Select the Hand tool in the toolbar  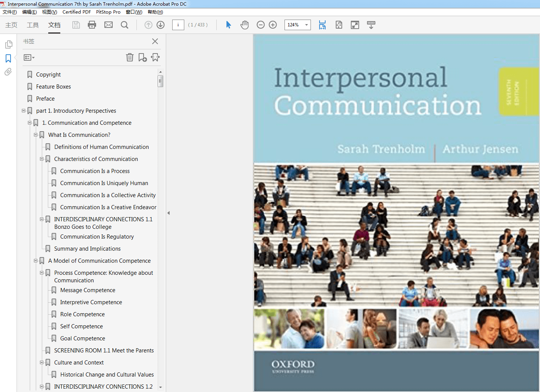[245, 25]
